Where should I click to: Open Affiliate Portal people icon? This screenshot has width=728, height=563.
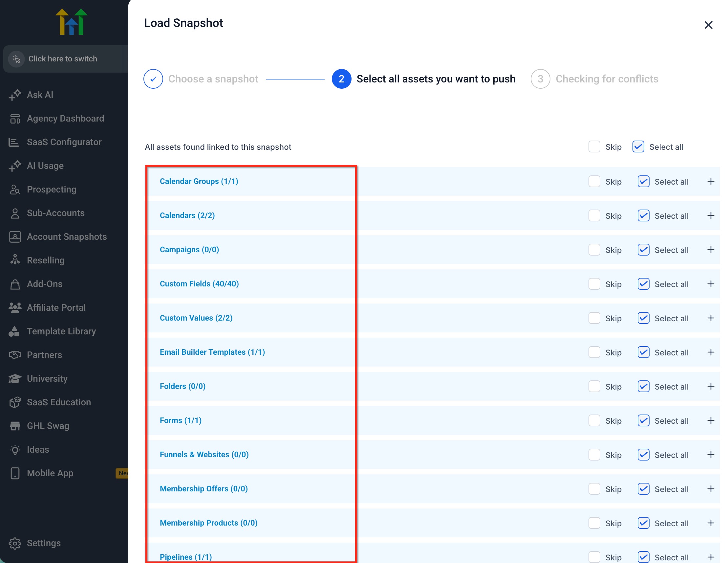pyautogui.click(x=15, y=307)
